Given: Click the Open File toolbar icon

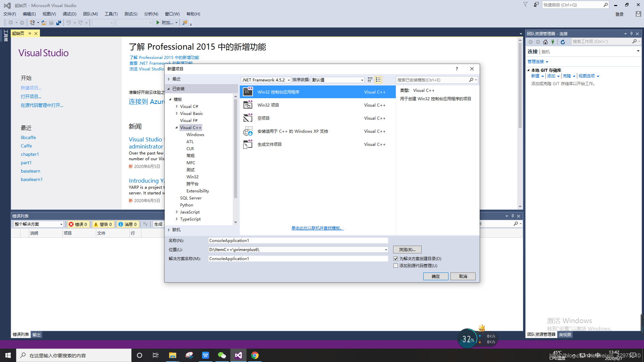Looking at the screenshot, I should click(44, 22).
